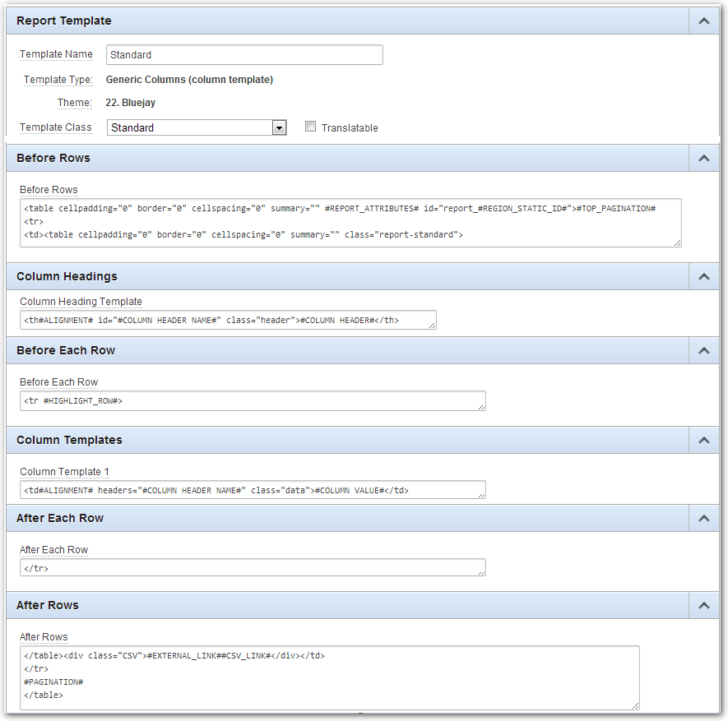Click inside the After Rows textarea
This screenshot has height=721, width=728.
pyautogui.click(x=330, y=677)
